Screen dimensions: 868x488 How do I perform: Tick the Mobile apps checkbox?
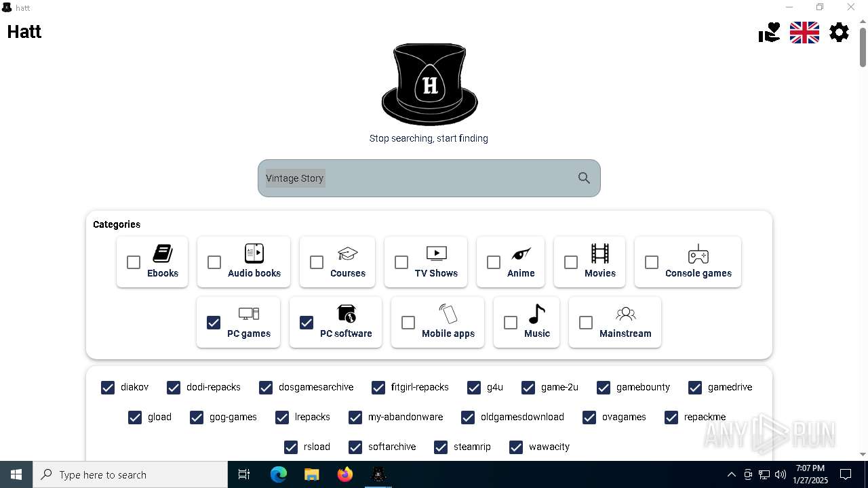point(408,323)
